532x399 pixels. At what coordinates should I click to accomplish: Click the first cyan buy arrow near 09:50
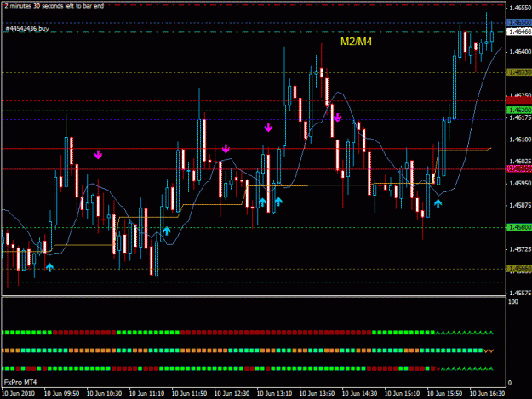pos(50,267)
